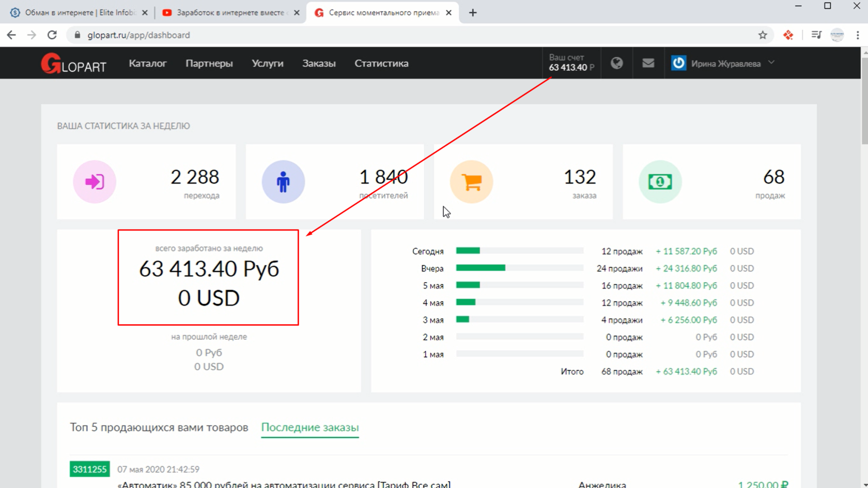Select the Последние заказы tab

(x=309, y=428)
